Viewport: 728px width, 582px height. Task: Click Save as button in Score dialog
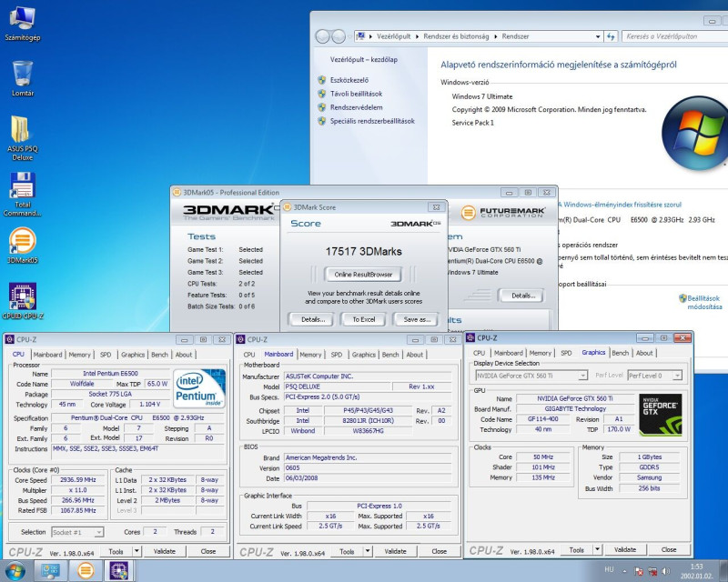pyautogui.click(x=417, y=319)
